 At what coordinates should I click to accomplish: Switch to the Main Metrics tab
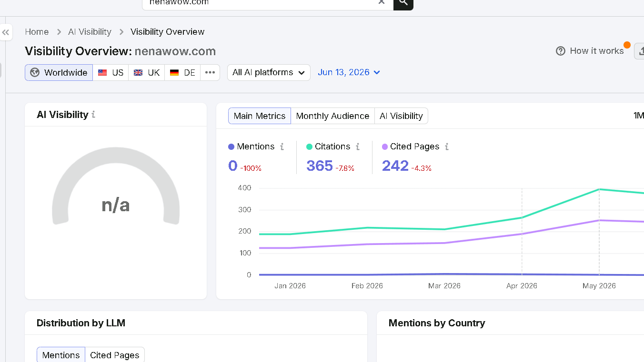coord(260,116)
